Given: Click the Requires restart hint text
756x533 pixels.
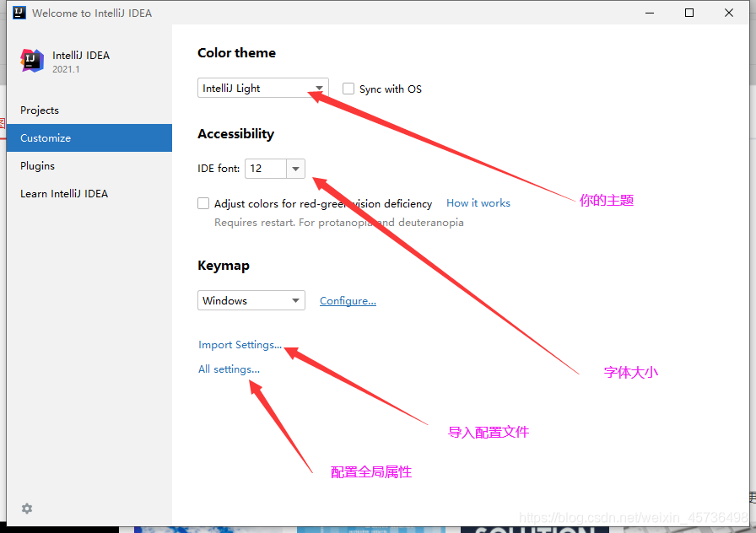Looking at the screenshot, I should (339, 223).
